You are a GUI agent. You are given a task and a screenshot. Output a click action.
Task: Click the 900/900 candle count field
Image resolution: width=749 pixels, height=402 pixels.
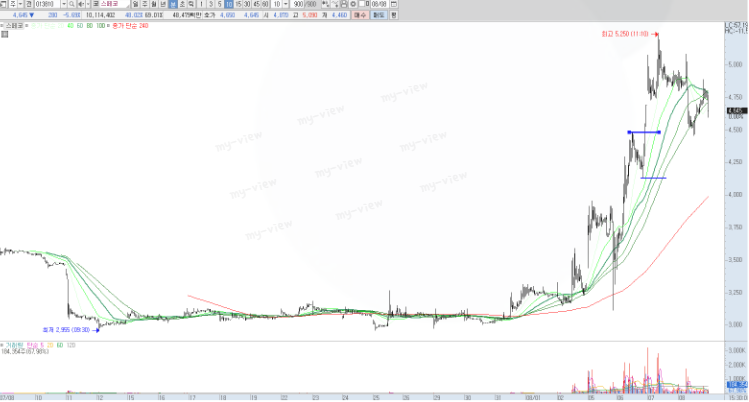click(x=305, y=4)
